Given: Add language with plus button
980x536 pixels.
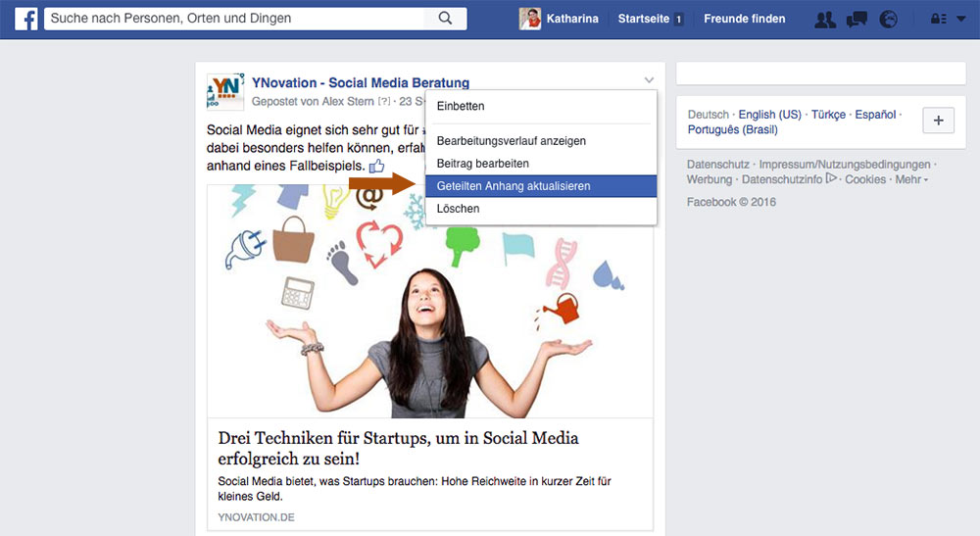Looking at the screenshot, I should 938,121.
